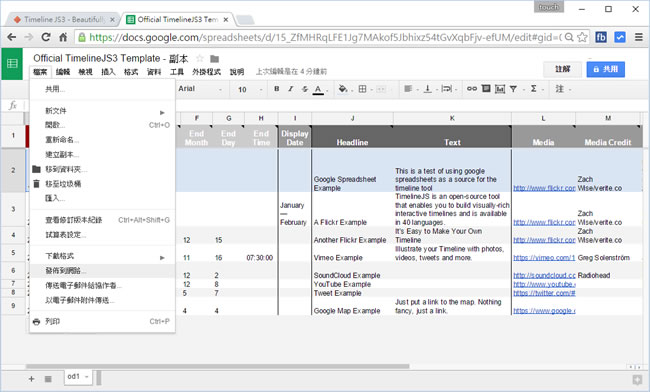Select Email collaborators menu item
Screen dimensions: 650x392
tap(102, 286)
